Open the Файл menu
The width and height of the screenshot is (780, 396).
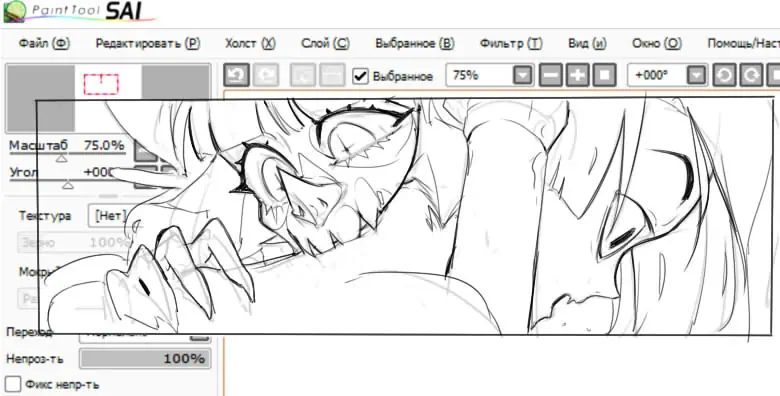(x=44, y=43)
